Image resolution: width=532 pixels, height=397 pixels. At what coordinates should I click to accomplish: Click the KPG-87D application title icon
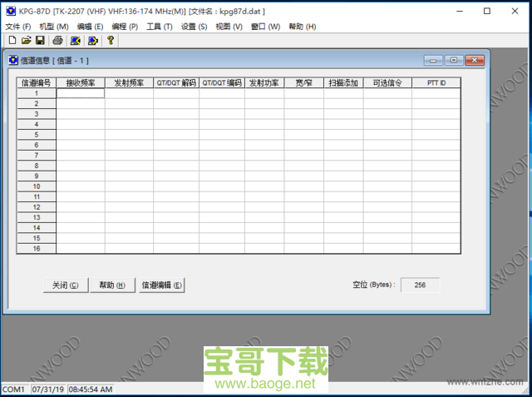point(11,11)
